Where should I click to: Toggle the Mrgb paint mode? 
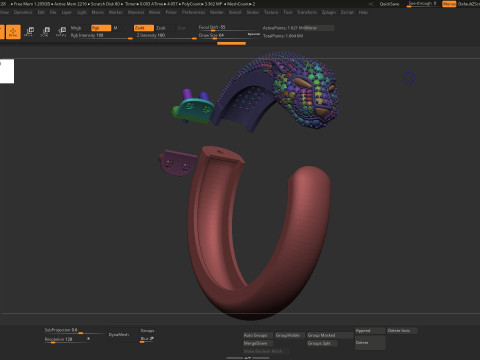(76, 28)
